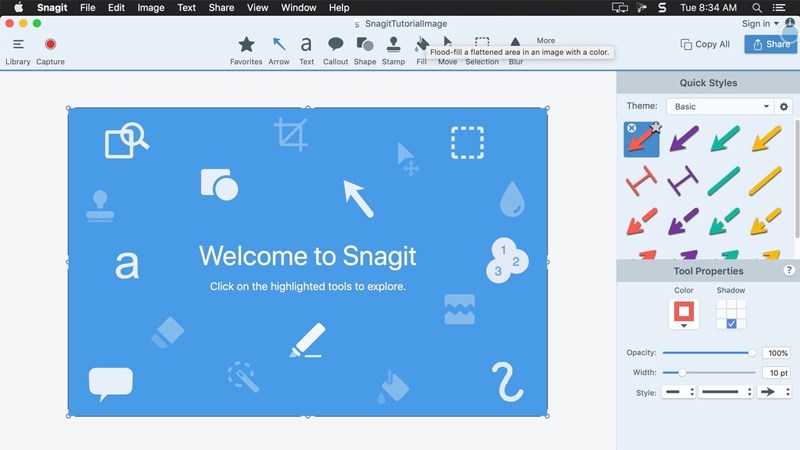This screenshot has width=800, height=450.
Task: Open Favorites star in the toolbar
Action: point(246,48)
